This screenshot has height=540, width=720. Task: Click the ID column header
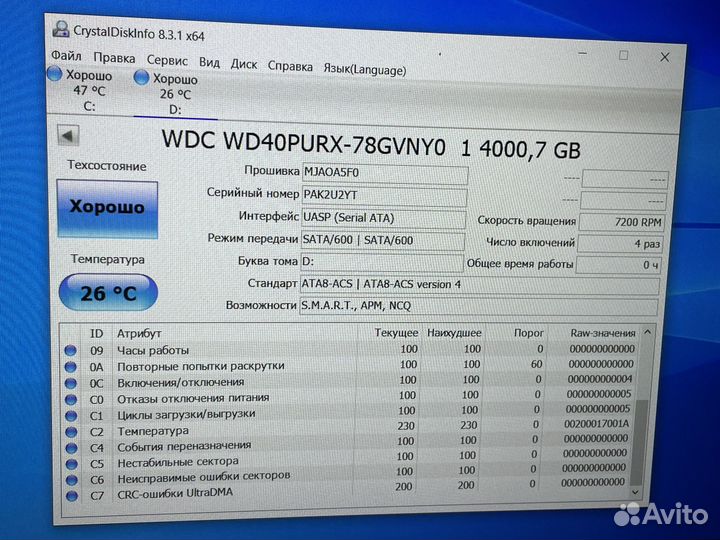tap(96, 333)
